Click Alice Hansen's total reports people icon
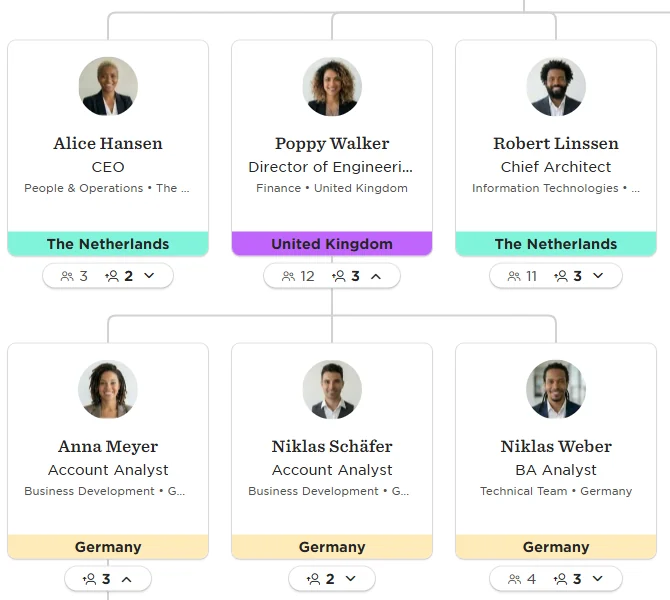Screen dimensions: 670x600 [67, 276]
